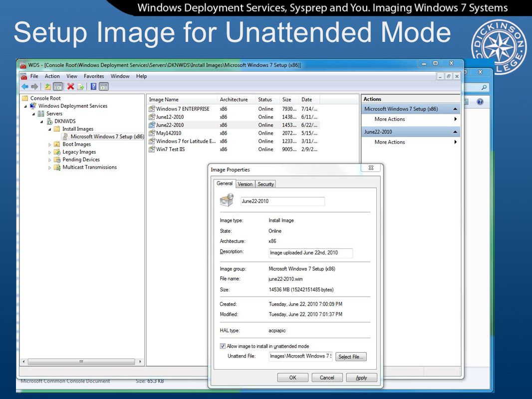Click the red X Delete toolbar icon

pos(70,87)
